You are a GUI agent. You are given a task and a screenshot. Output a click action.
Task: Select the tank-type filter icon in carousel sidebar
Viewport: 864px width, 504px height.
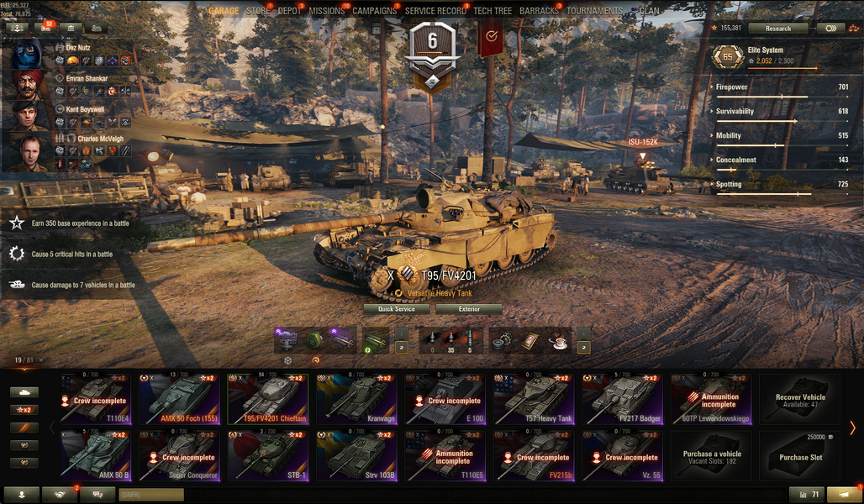[x=24, y=392]
